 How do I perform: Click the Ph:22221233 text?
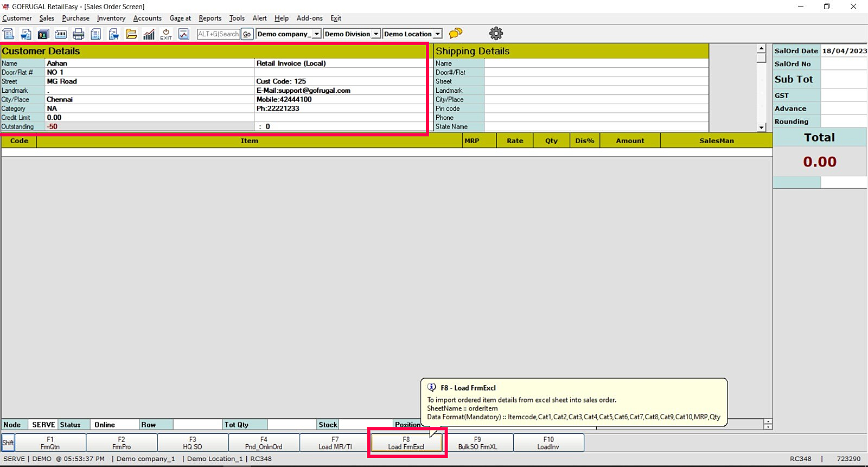pos(278,108)
